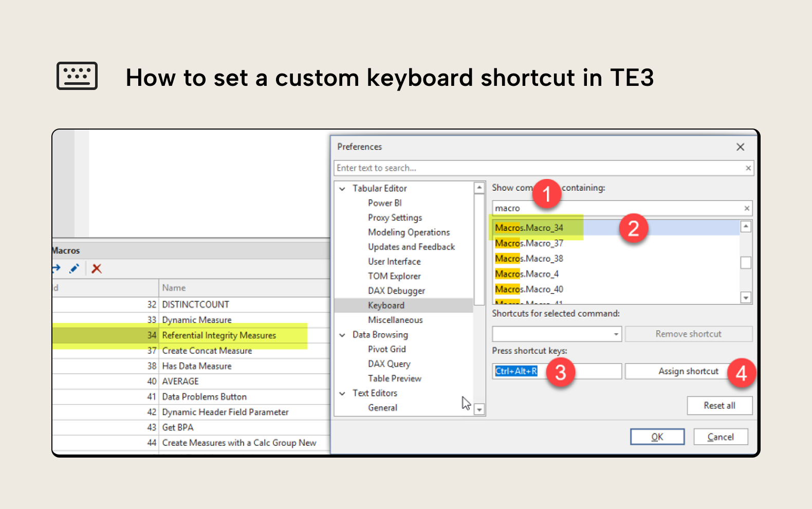Click the blue arrow macro toolbar icon
812x509 pixels.
[56, 268]
